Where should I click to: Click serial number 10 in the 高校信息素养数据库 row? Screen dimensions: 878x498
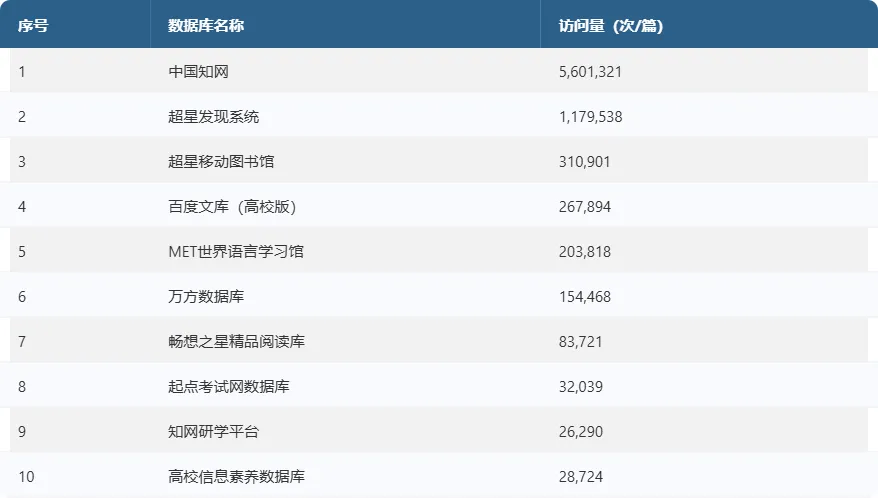(26, 477)
